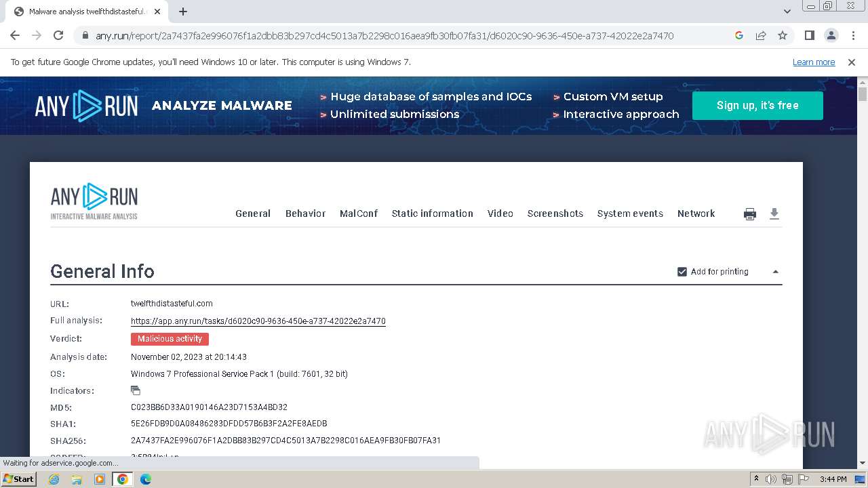
Task: Select the URL twelfthdistasteful.com text
Action: [172, 304]
